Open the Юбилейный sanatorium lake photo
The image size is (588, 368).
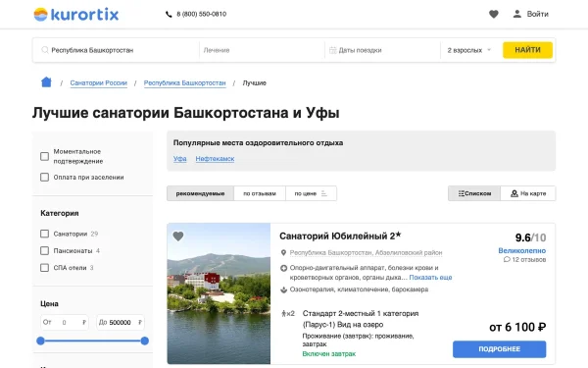click(x=219, y=293)
